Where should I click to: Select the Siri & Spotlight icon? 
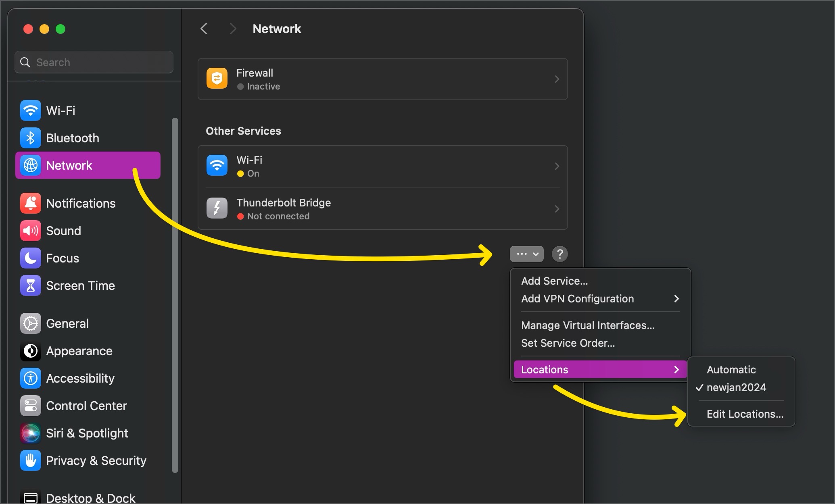pos(31,433)
